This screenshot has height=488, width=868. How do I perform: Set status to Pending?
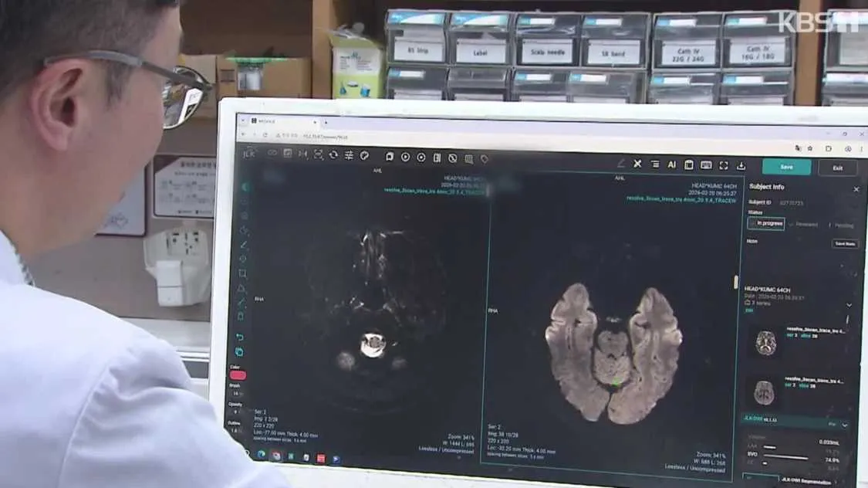[841, 225]
